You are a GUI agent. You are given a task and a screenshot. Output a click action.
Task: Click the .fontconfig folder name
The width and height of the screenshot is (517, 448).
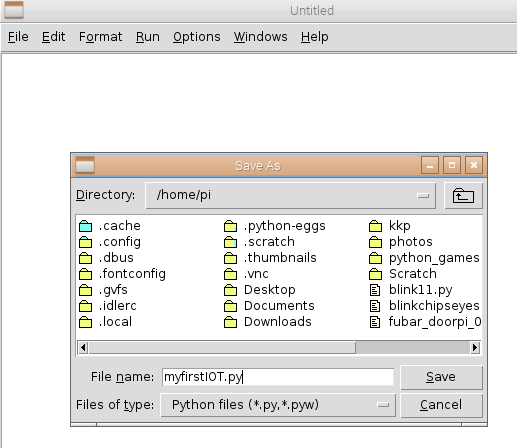point(132,274)
